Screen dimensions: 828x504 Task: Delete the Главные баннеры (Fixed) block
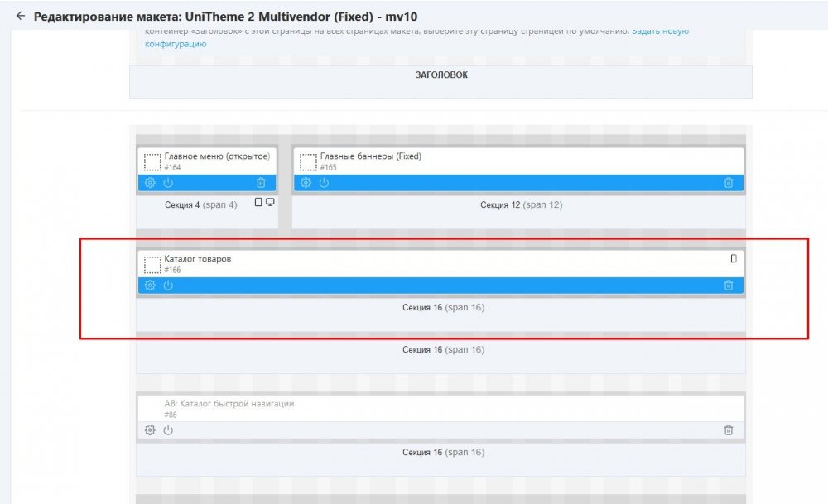(x=729, y=183)
